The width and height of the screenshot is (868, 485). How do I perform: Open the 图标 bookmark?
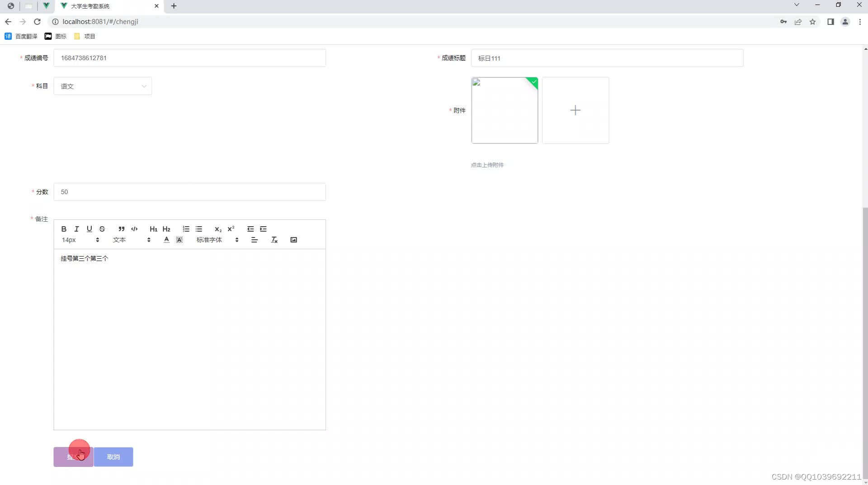(56, 36)
